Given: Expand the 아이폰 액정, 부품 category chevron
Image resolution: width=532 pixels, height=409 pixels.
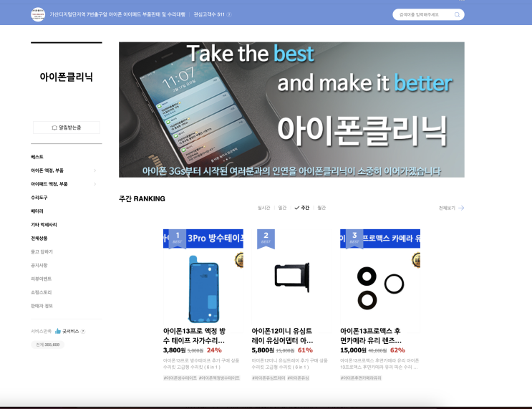Looking at the screenshot, I should pyautogui.click(x=95, y=170).
